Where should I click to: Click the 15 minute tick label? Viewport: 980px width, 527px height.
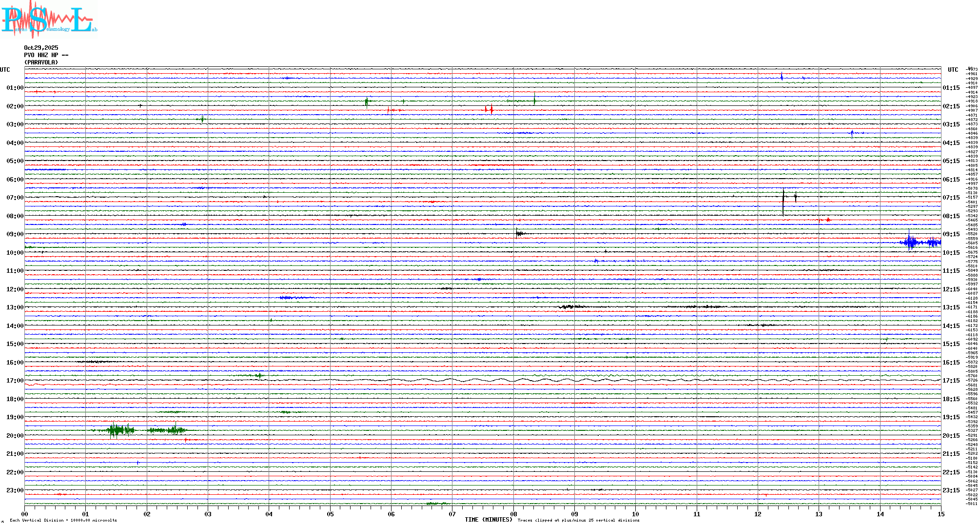click(941, 514)
